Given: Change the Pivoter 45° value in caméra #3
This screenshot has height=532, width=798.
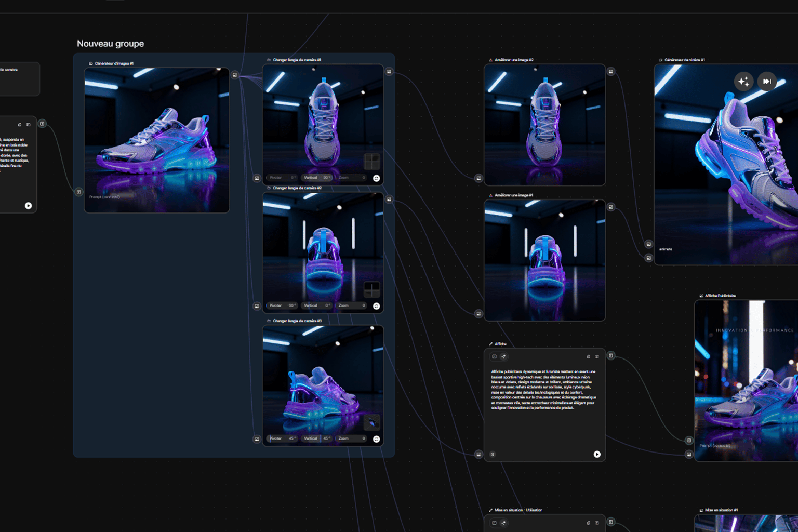Looking at the screenshot, I should [x=283, y=438].
